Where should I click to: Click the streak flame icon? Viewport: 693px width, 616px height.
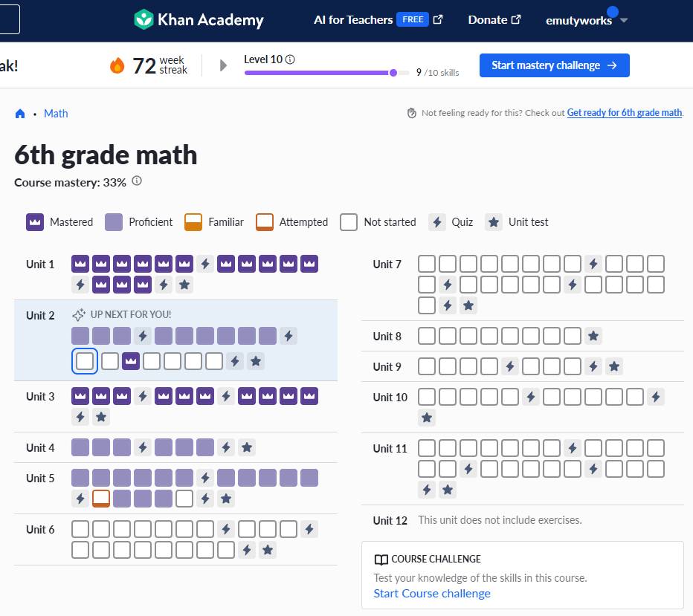117,66
